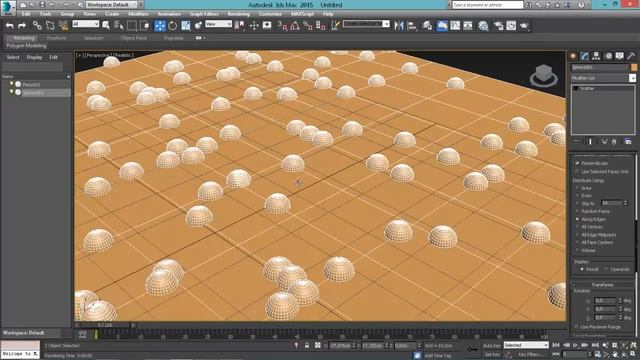Open the reference coordinate View dropdown
The image size is (640, 360).
218,24
